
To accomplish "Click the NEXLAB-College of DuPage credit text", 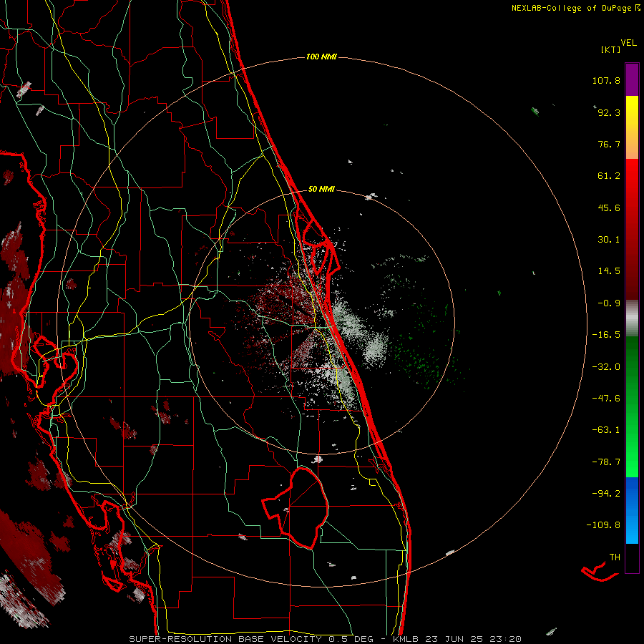I will (x=575, y=8).
